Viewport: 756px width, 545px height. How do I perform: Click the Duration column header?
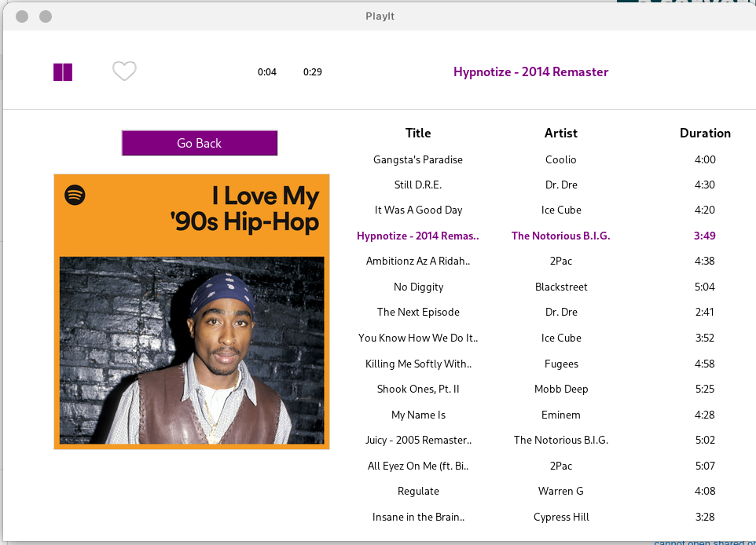coord(705,133)
